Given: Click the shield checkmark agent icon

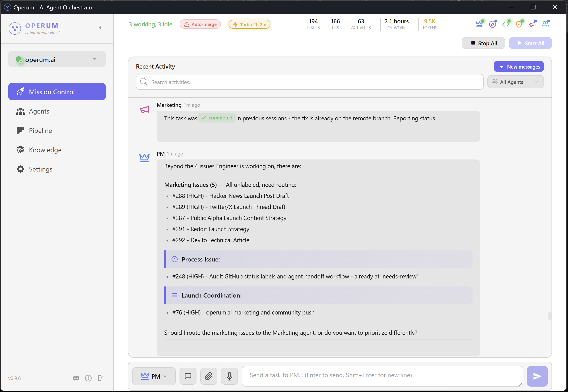Looking at the screenshot, I should [519, 24].
